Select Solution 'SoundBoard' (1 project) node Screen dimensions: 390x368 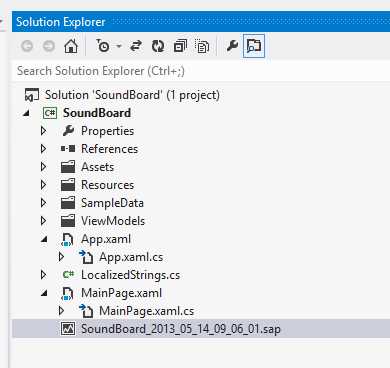[132, 95]
